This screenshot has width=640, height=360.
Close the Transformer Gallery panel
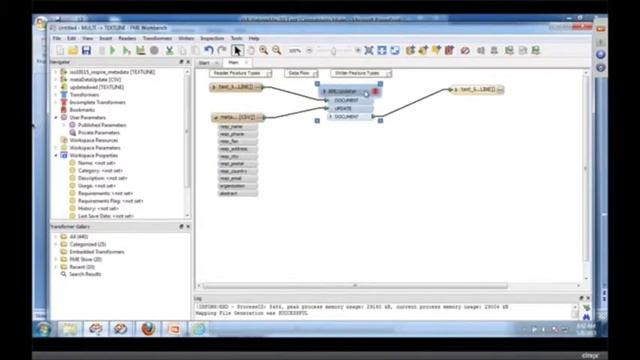coord(188,226)
